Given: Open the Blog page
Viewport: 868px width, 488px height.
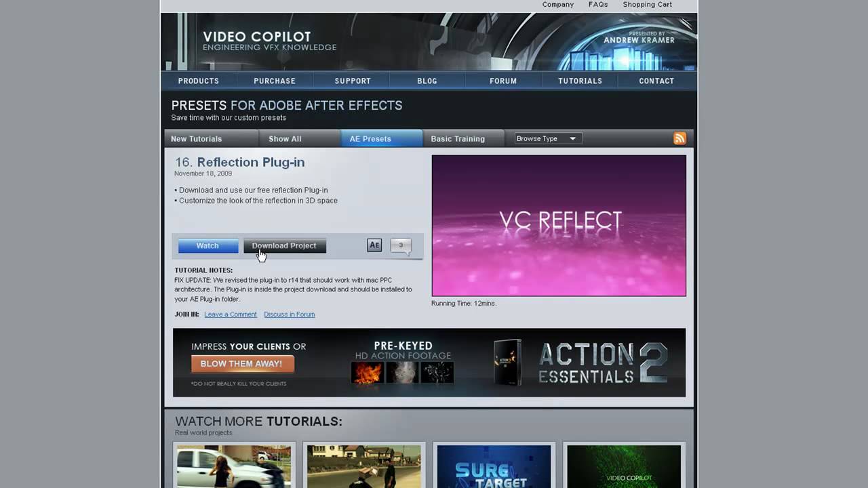Looking at the screenshot, I should [x=427, y=81].
